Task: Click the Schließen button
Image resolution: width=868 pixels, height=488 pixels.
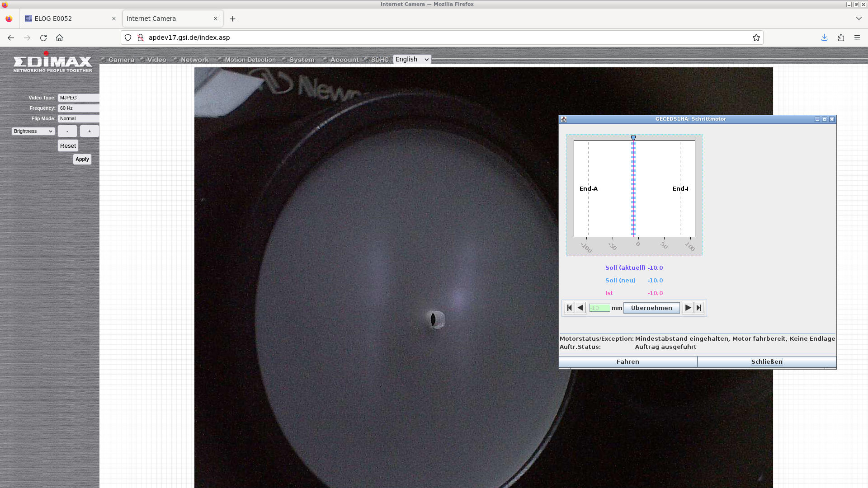Action: (x=767, y=361)
